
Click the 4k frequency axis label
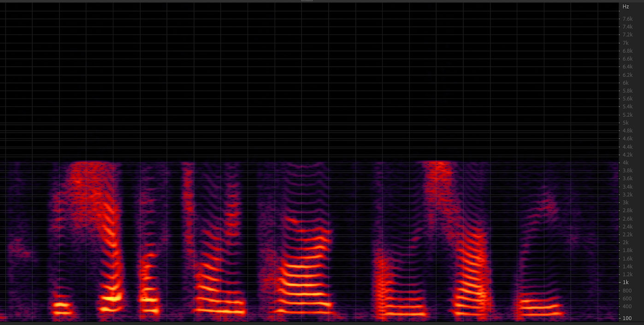point(626,162)
